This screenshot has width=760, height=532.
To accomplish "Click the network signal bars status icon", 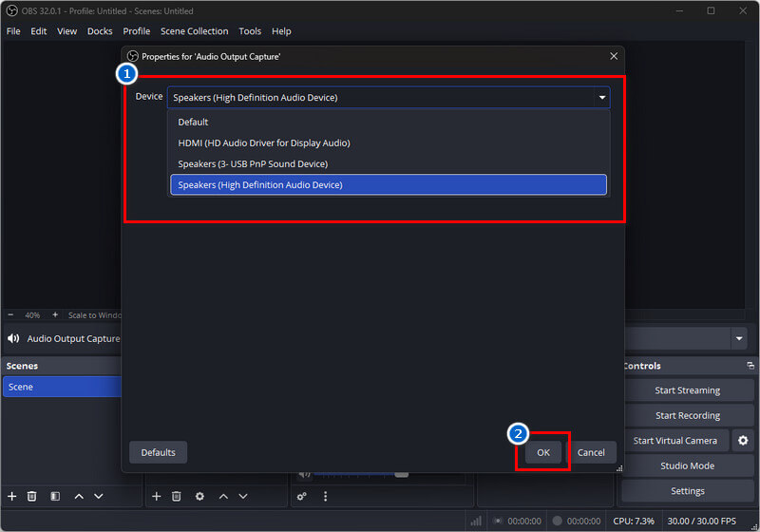I will pyautogui.click(x=477, y=521).
